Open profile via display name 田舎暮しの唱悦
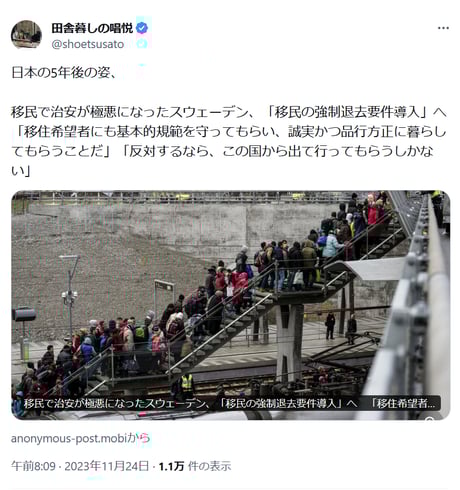Viewport: 460px width, 490px height. pyautogui.click(x=92, y=28)
